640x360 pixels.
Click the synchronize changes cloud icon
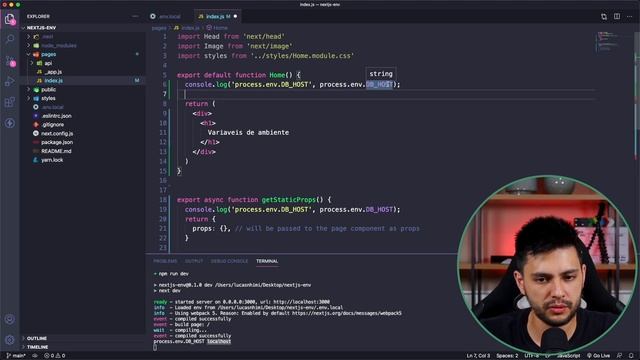[x=35, y=356]
